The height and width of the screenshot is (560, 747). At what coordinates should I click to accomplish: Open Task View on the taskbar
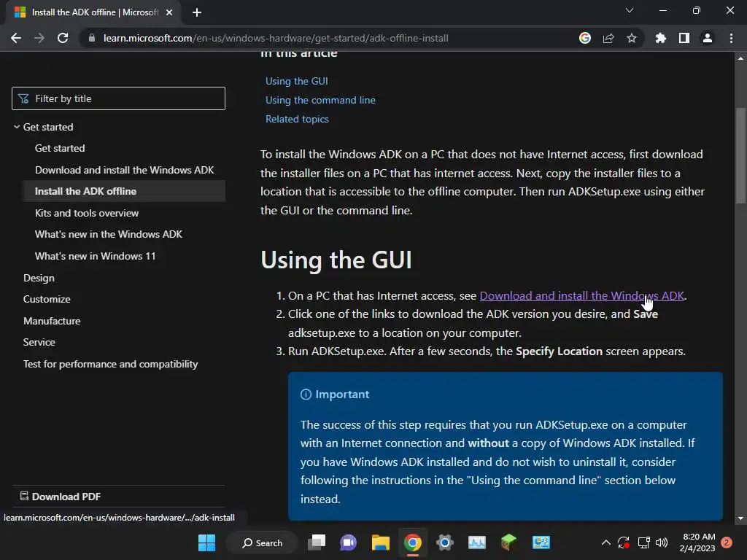click(317, 542)
